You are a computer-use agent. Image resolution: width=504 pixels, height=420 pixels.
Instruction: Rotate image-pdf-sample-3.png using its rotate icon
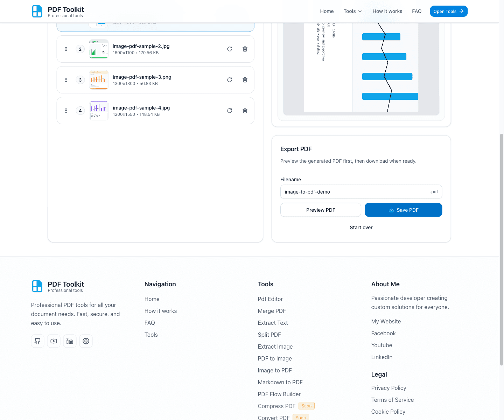pos(230,80)
